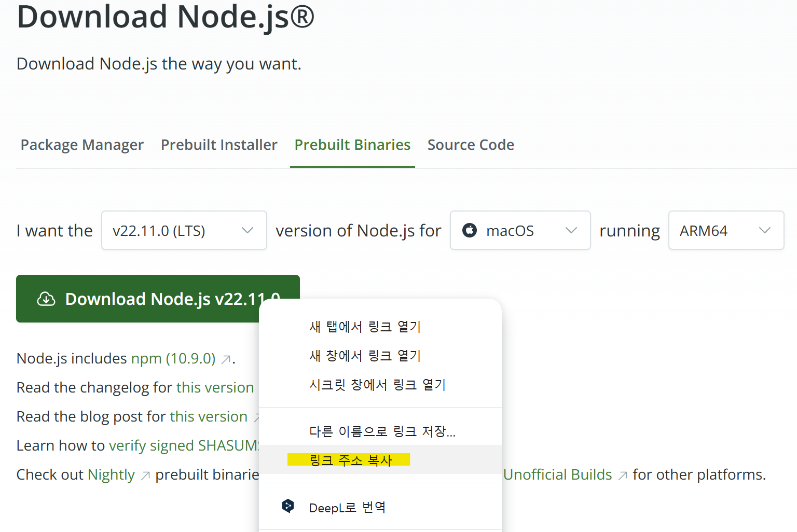The image size is (797, 532).
Task: Open the ARM64 architecture dropdown
Action: coord(725,230)
